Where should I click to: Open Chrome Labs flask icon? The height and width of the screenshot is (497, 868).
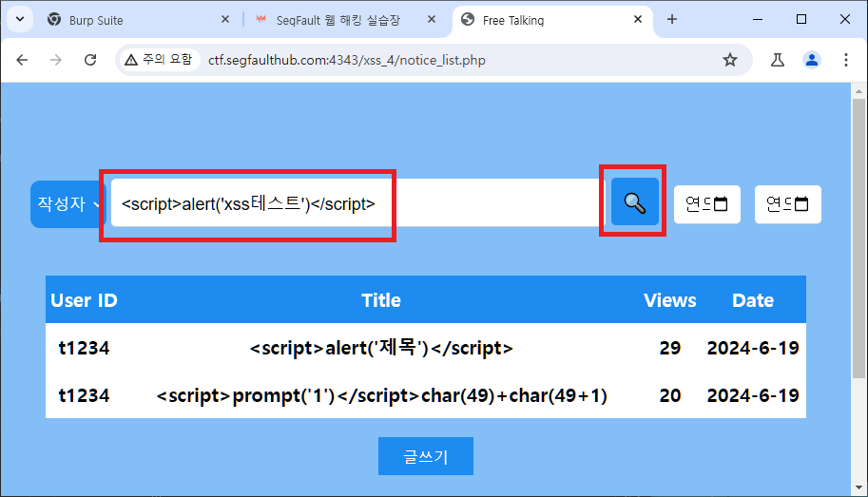(x=778, y=60)
